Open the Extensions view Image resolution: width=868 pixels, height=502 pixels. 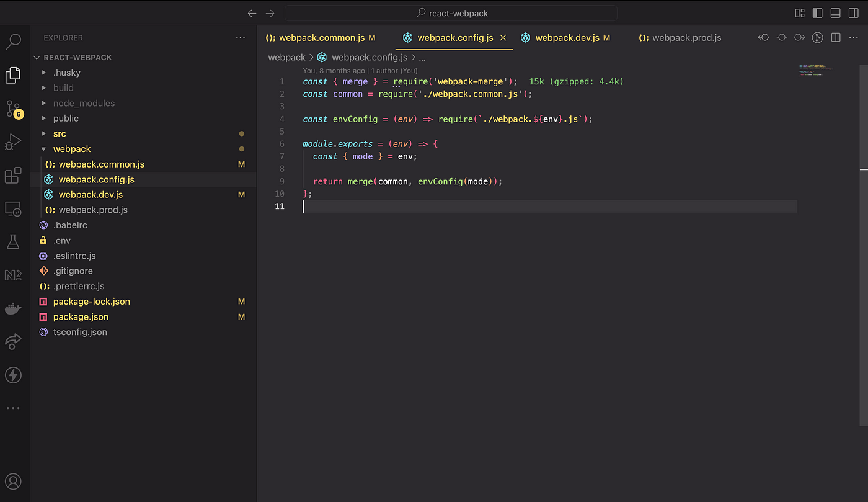click(x=13, y=176)
